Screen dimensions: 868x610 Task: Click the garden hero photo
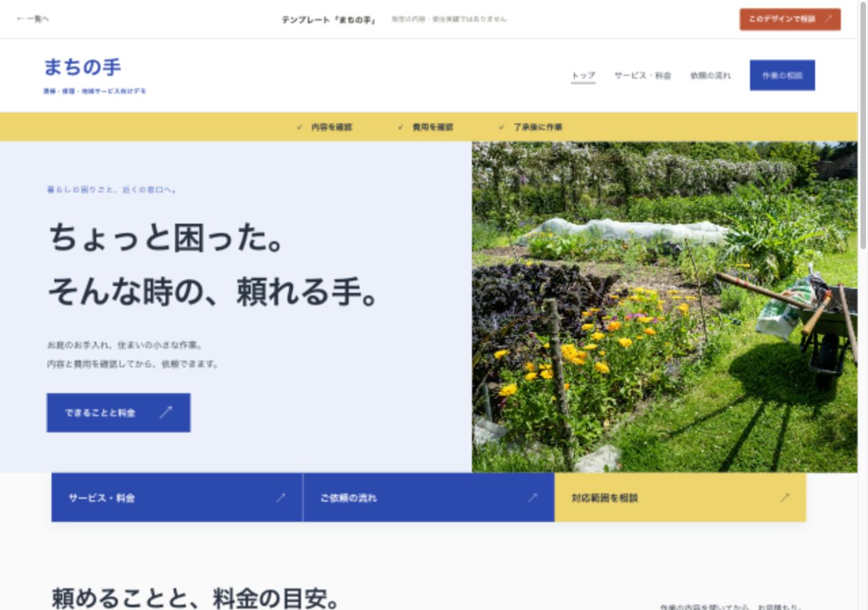click(x=664, y=307)
